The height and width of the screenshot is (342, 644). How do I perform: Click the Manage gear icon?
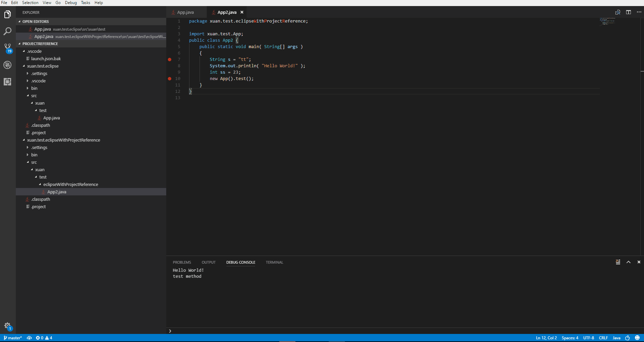click(7, 326)
